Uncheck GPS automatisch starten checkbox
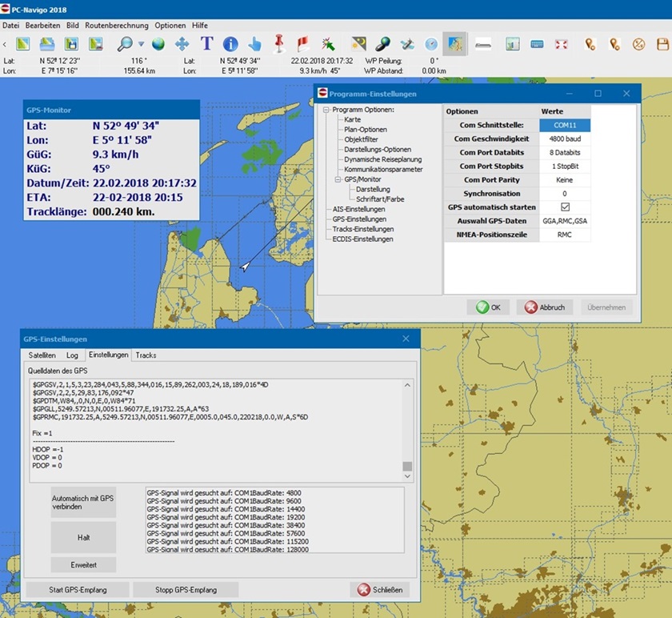The height and width of the screenshot is (618, 672). pos(566,207)
